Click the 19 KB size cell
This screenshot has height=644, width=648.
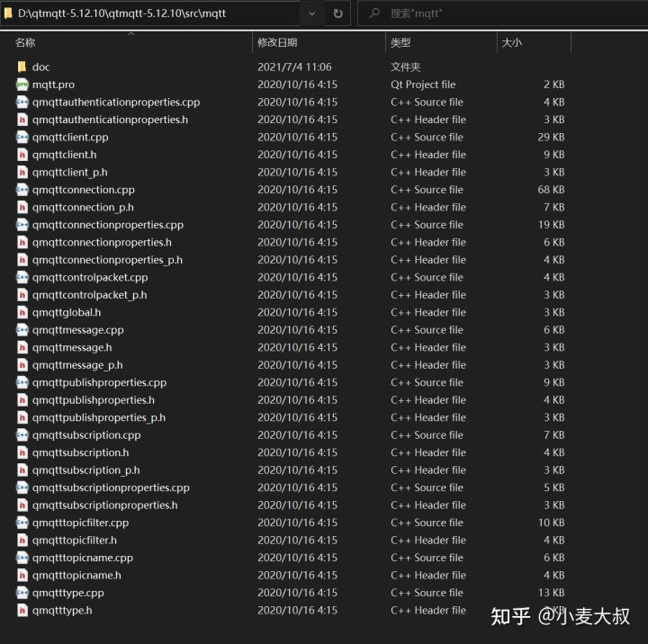point(551,225)
